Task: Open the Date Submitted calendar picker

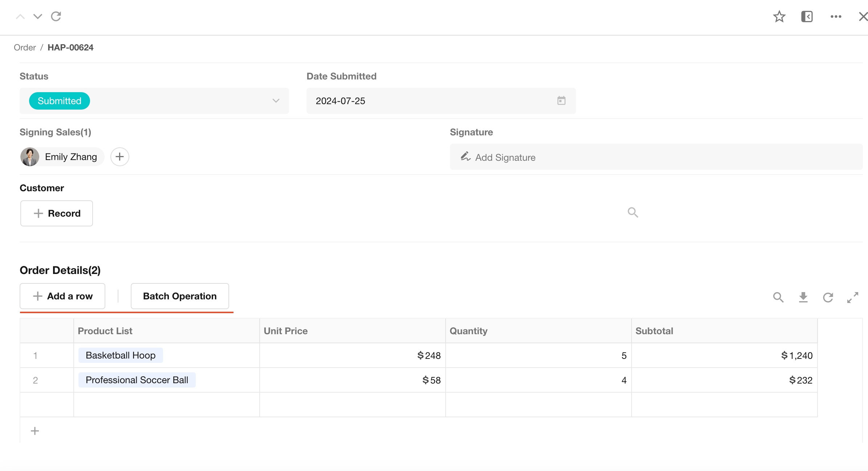Action: point(561,101)
